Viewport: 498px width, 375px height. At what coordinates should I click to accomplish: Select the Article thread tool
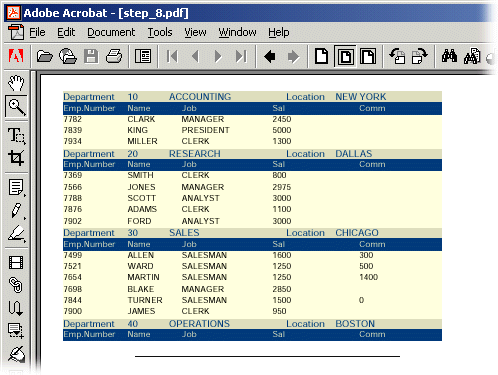(x=16, y=308)
